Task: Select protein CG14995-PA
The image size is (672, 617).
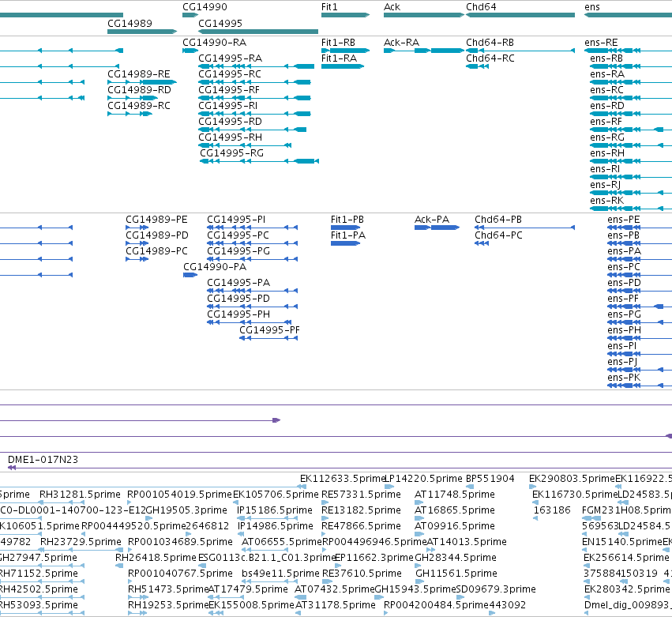Action: pos(253,291)
